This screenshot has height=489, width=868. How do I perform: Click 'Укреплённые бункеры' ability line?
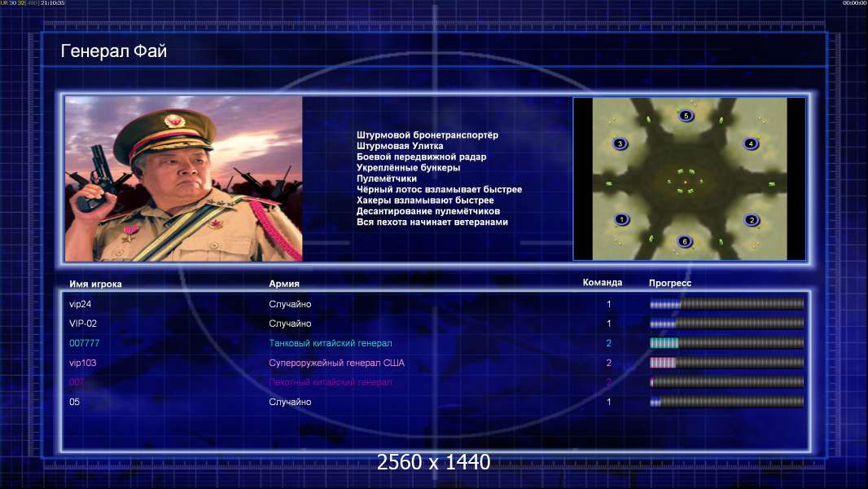point(408,167)
